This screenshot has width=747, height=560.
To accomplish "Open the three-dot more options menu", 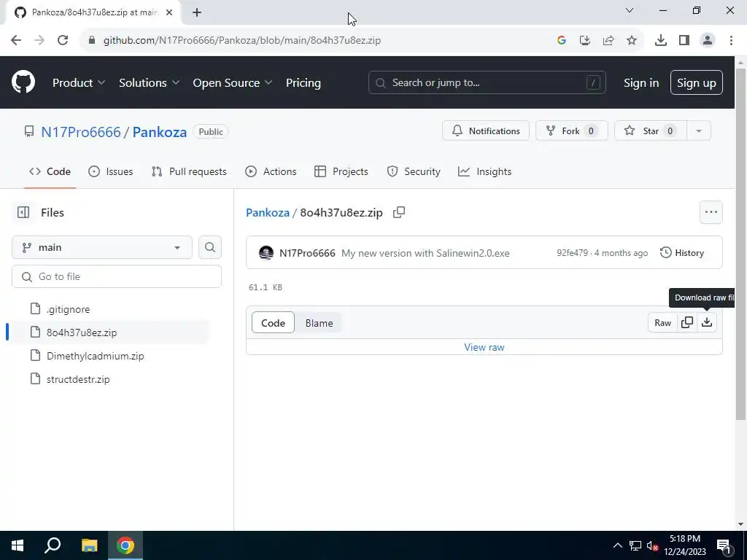I will click(x=711, y=212).
